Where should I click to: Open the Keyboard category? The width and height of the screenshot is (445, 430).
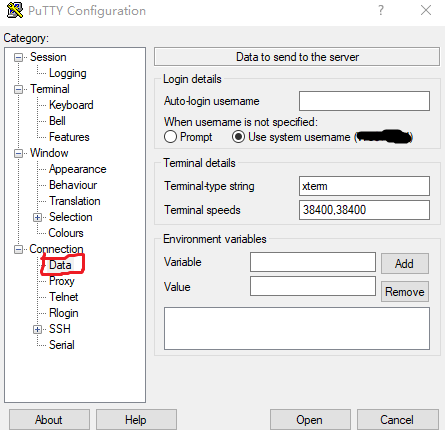tap(71, 105)
